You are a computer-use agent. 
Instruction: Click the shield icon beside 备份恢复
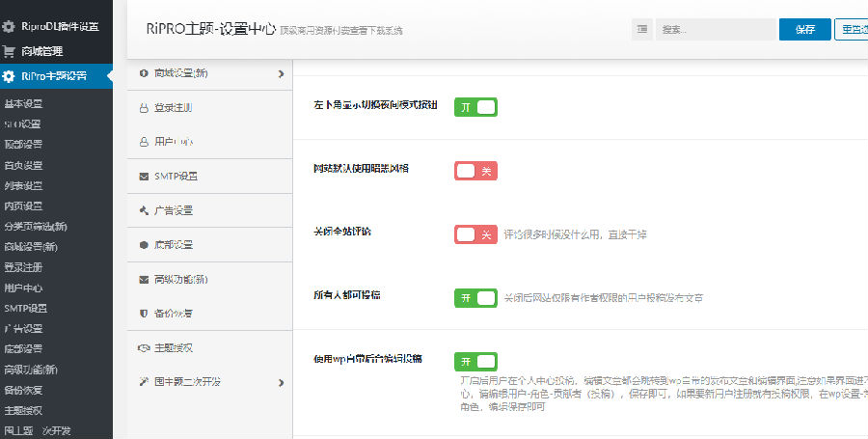tap(144, 314)
